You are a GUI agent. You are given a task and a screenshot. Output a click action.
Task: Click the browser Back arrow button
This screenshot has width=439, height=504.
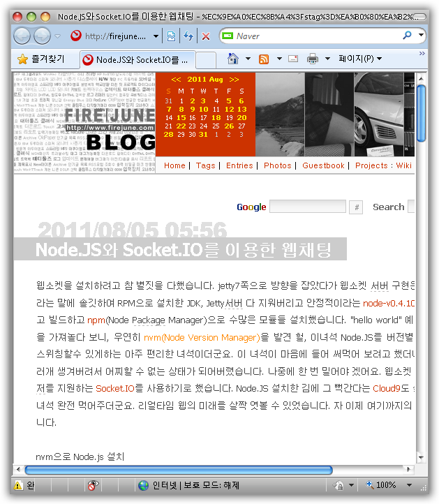coord(22,36)
